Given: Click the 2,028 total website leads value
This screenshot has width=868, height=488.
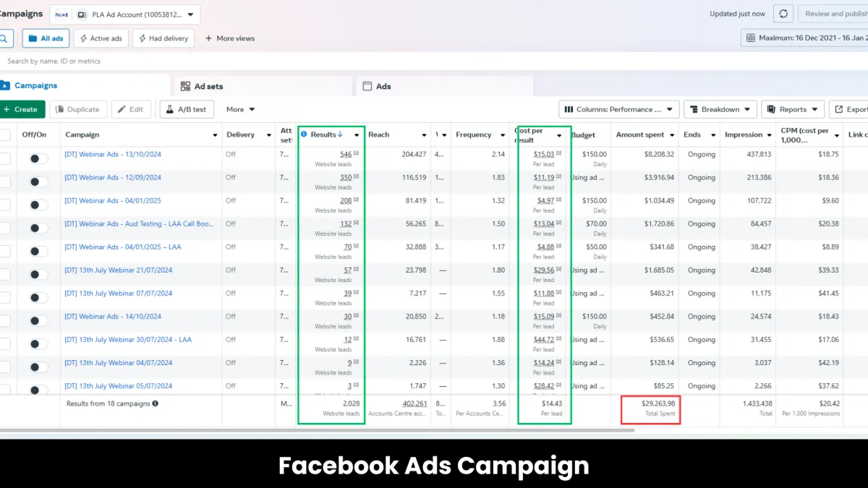Looking at the screenshot, I should tap(352, 403).
